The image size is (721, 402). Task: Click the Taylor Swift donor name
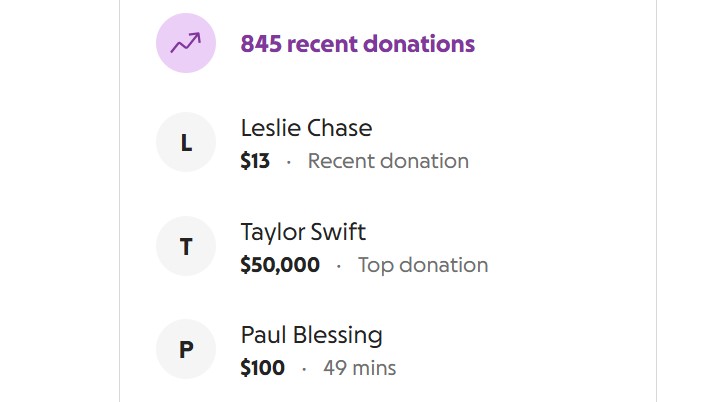click(303, 232)
